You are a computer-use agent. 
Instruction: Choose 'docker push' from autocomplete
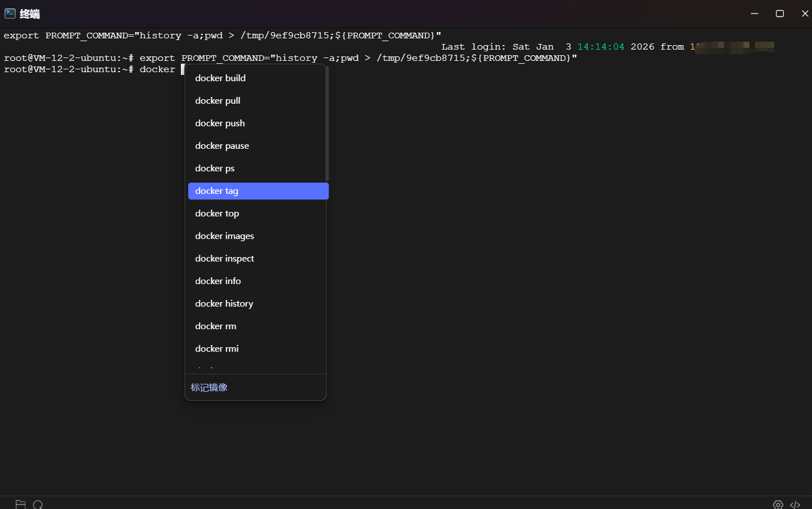coord(257,123)
